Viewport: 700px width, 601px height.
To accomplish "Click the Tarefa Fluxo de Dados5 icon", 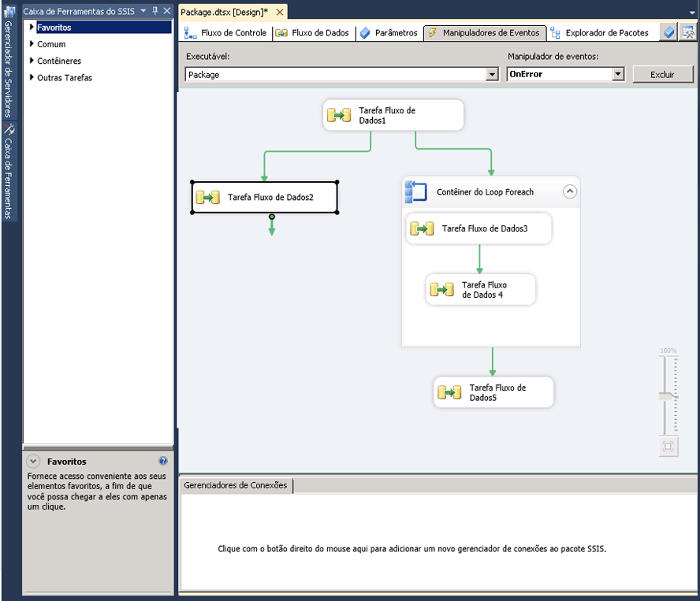I will 449,392.
